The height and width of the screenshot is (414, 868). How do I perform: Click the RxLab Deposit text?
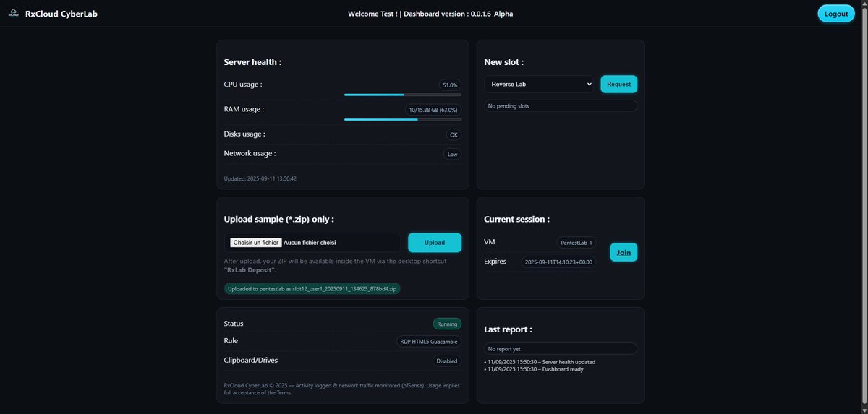tap(250, 269)
